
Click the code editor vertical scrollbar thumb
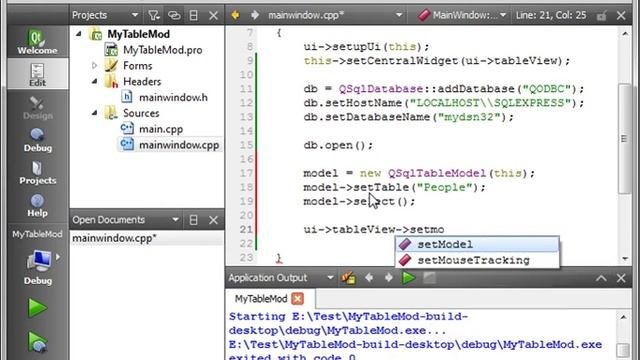point(624,138)
